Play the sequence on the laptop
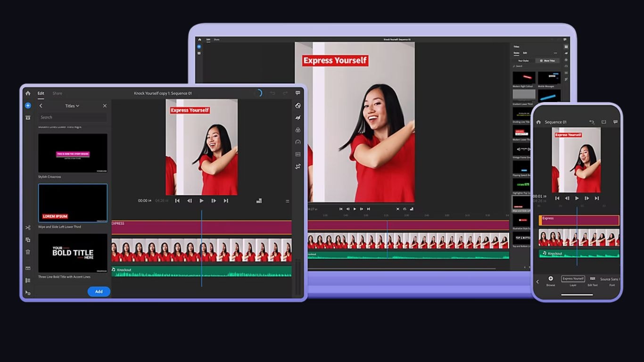The image size is (644, 362). coord(355,209)
